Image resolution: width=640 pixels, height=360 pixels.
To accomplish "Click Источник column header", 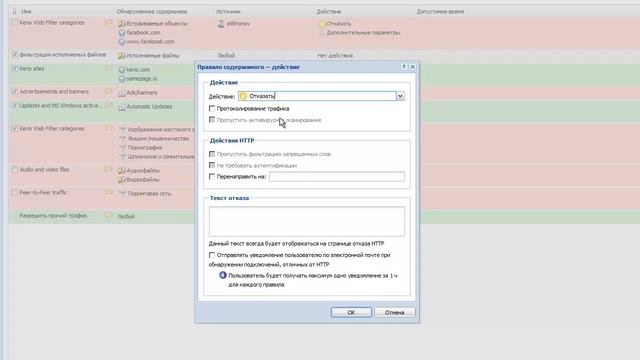I will tap(228, 11).
